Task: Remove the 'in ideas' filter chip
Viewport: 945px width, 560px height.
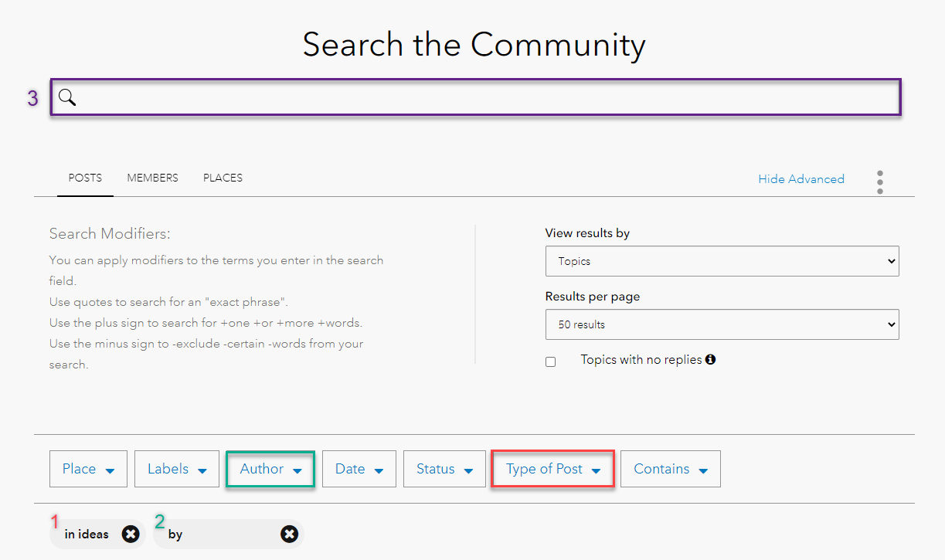Action: coord(131,534)
